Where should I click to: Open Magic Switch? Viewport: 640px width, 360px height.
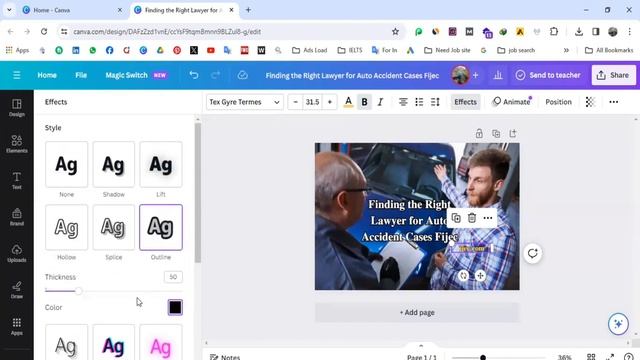tap(136, 75)
